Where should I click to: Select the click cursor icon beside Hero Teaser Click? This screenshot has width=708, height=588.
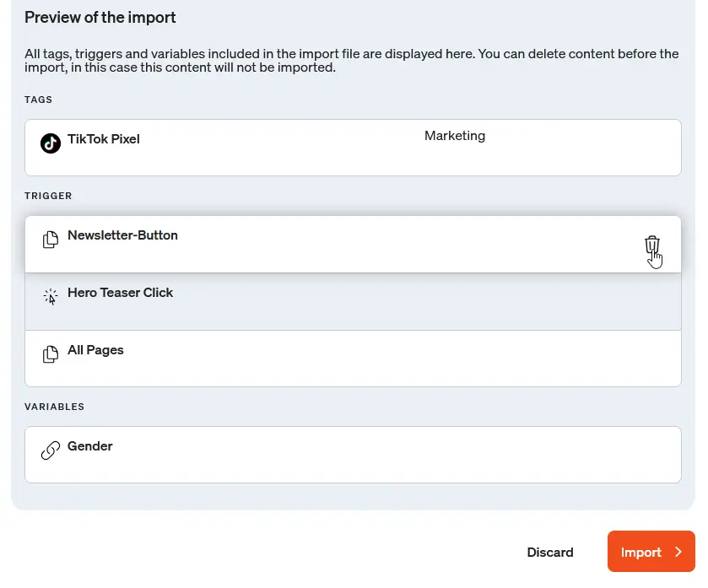pyautogui.click(x=51, y=297)
